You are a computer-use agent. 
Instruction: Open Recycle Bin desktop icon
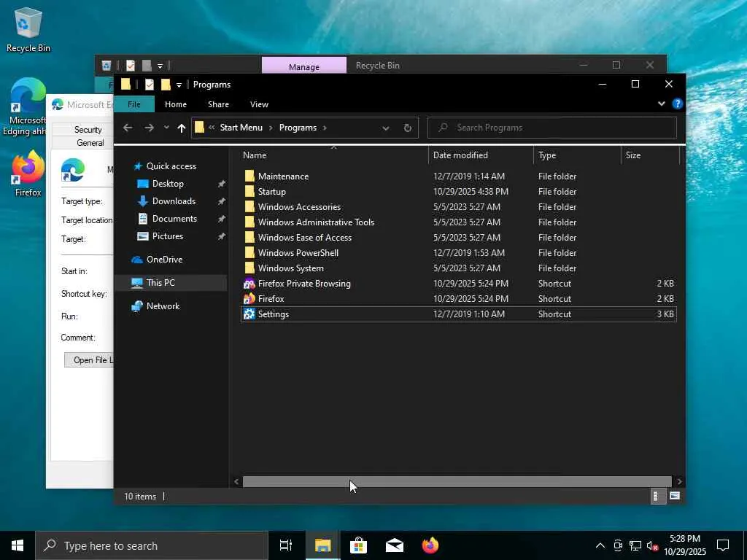click(x=28, y=29)
